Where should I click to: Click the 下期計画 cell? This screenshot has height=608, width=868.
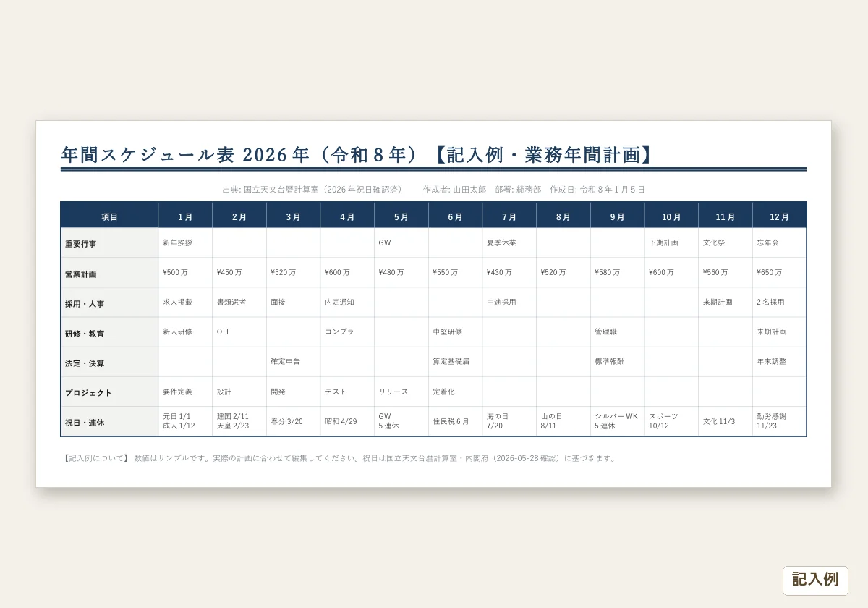coord(671,243)
